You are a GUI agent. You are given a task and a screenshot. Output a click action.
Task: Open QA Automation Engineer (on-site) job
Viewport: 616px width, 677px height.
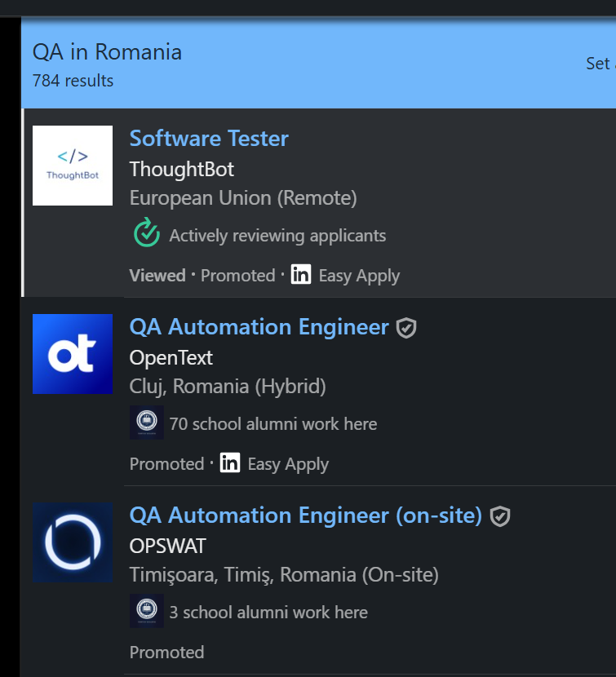point(306,515)
